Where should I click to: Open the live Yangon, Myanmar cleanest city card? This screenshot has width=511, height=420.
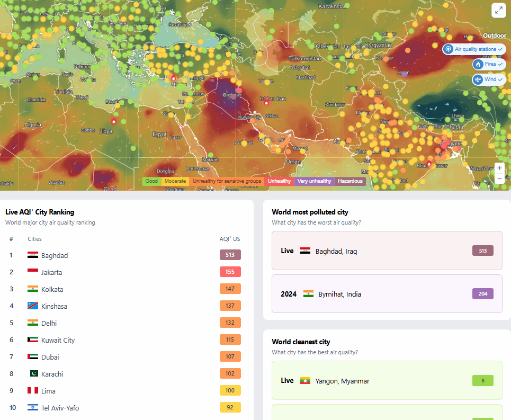coord(387,380)
